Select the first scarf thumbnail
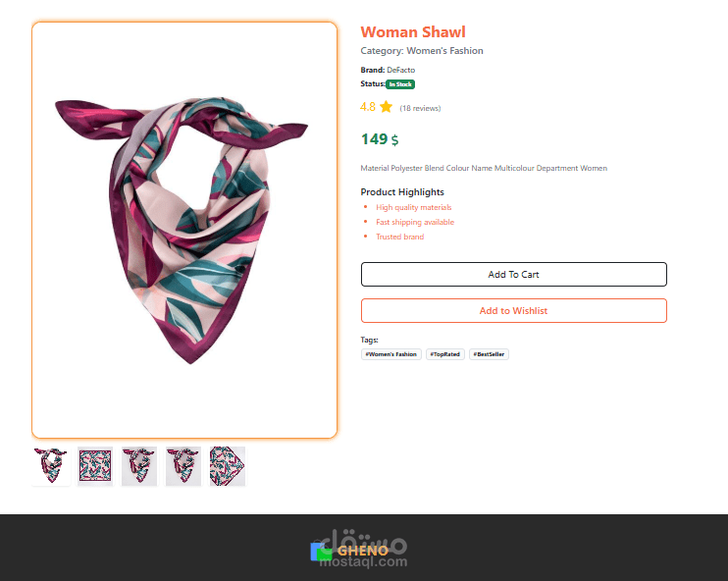 tap(51, 466)
